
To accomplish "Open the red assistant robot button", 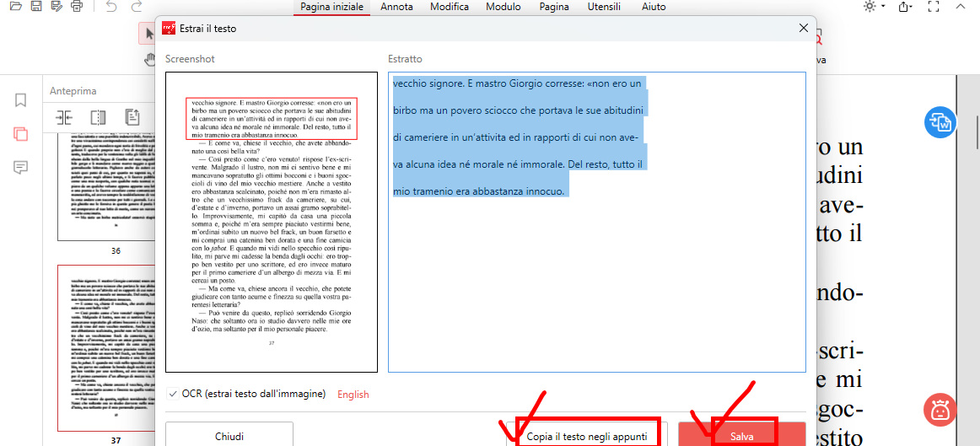I will (x=939, y=409).
